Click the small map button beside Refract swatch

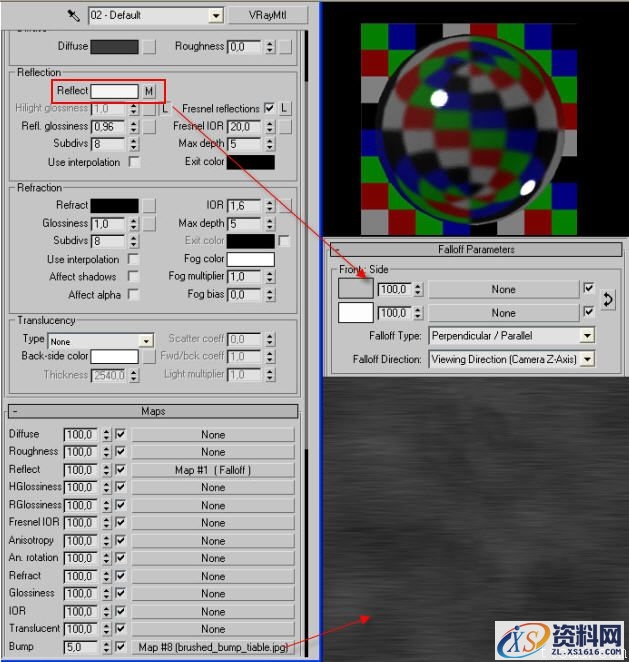[x=149, y=205]
